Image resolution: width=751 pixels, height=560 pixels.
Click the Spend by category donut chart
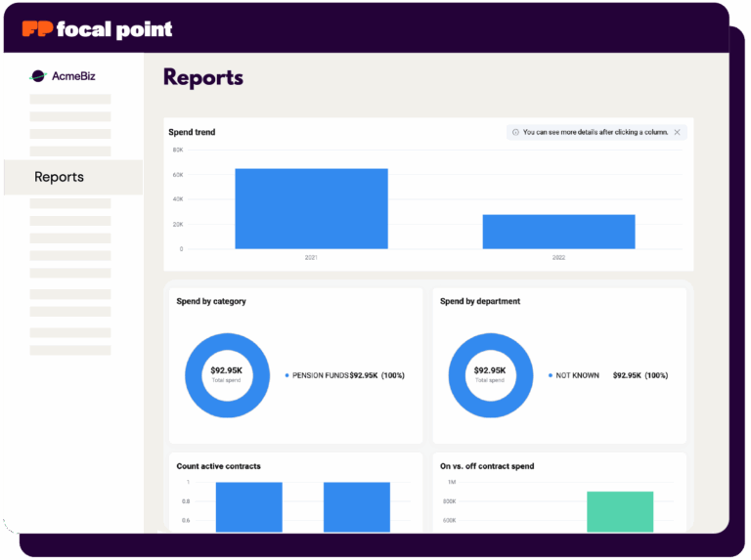[226, 375]
